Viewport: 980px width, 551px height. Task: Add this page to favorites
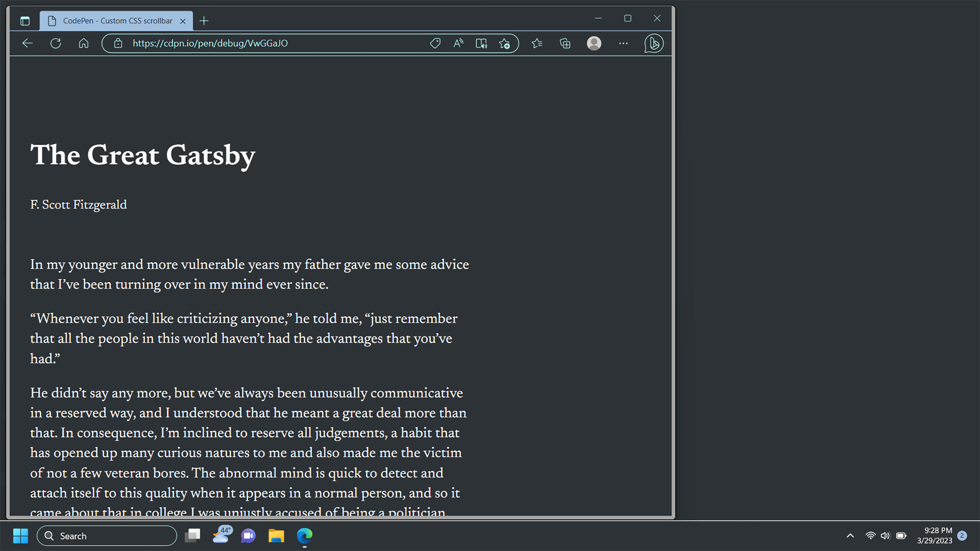[x=504, y=43]
